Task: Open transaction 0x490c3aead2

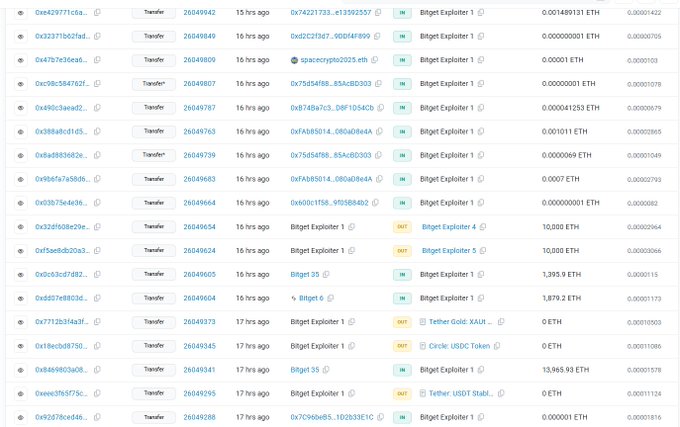Action: coord(61,108)
